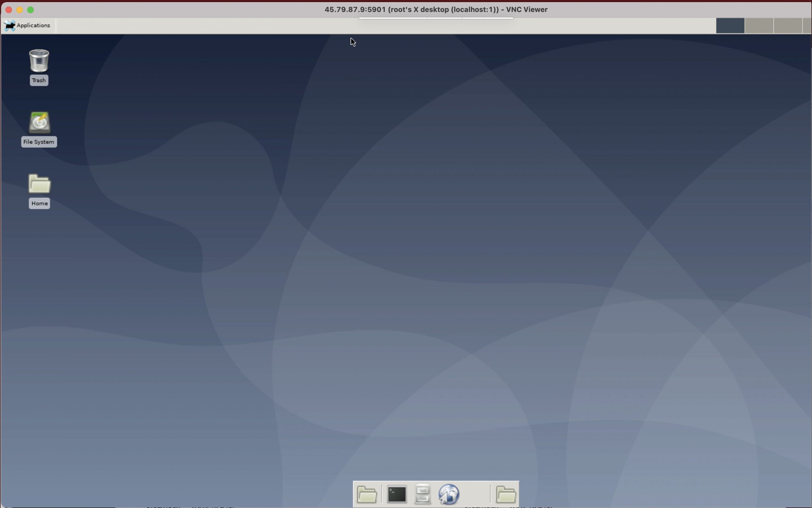Select the Home folder desktop icon

(39, 191)
